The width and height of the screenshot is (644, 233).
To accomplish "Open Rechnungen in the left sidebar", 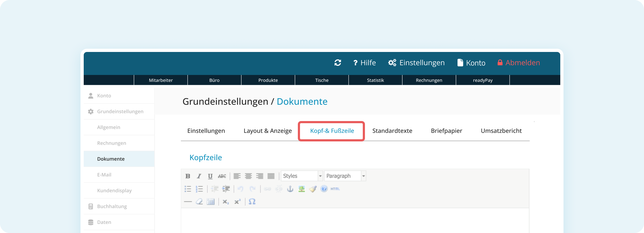I will click(x=119, y=143).
